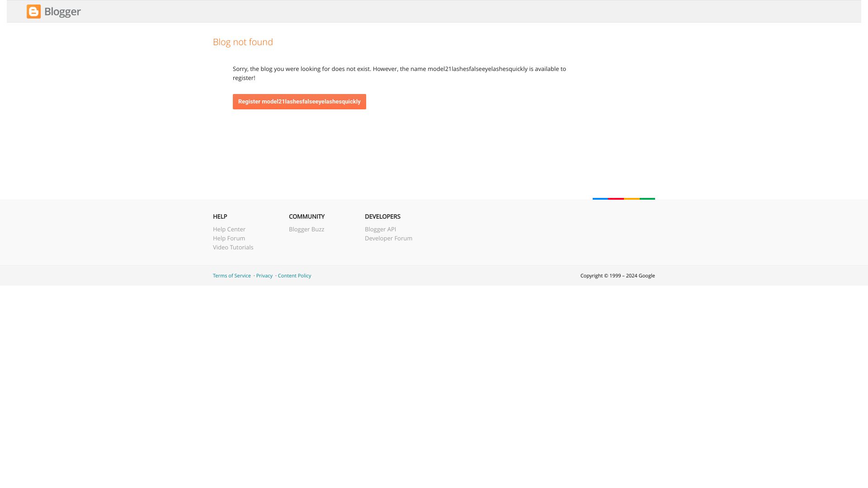This screenshot has height=488, width=868.
Task: Click the DEVELOPERS footer heading
Action: [382, 216]
